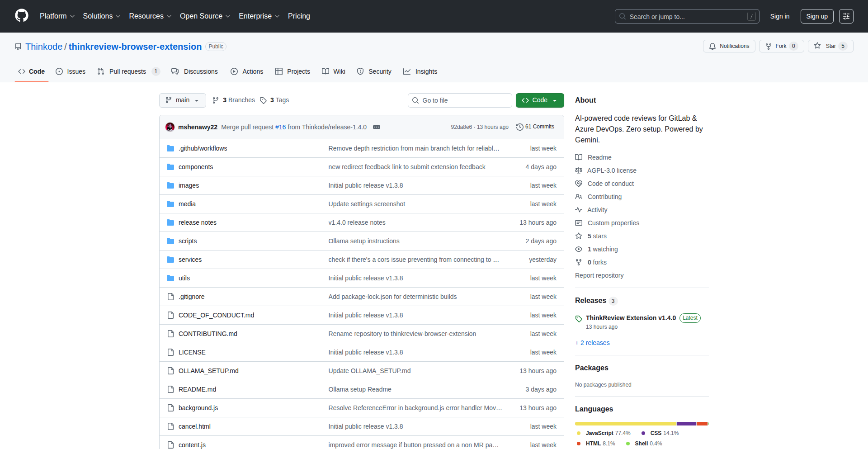This screenshot has width=868, height=449.
Task: Click the Go to file search field
Action: 460,100
